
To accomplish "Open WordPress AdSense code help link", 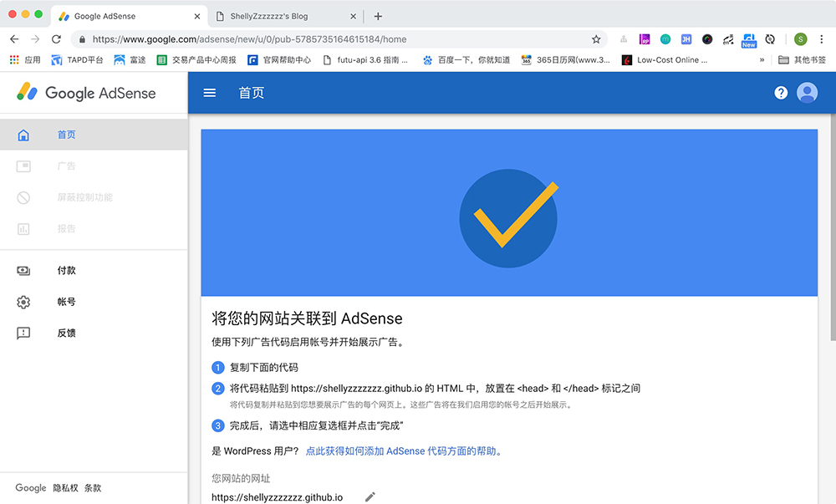I will click(x=404, y=451).
